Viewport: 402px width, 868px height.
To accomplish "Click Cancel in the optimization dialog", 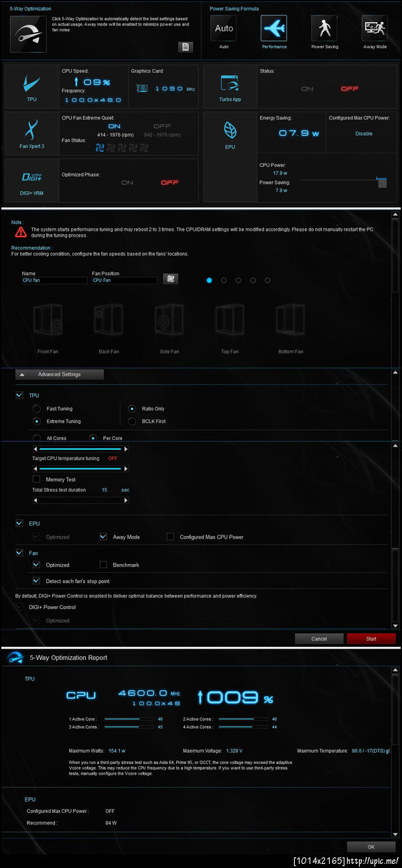I will point(319,639).
